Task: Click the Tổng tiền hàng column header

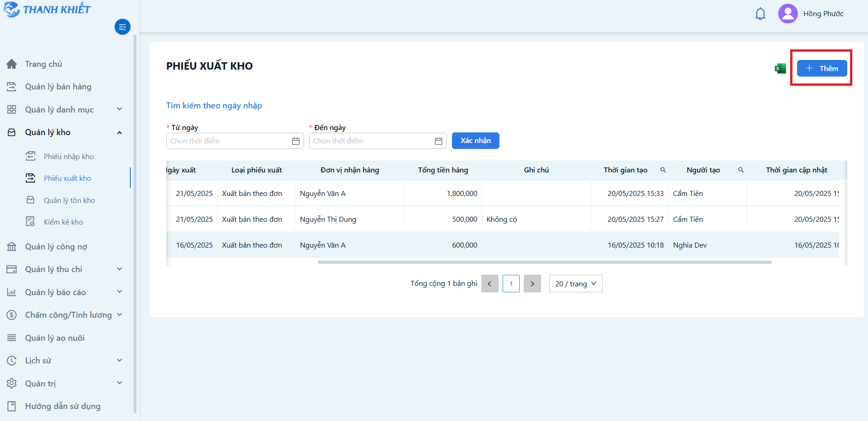Action: click(x=443, y=170)
